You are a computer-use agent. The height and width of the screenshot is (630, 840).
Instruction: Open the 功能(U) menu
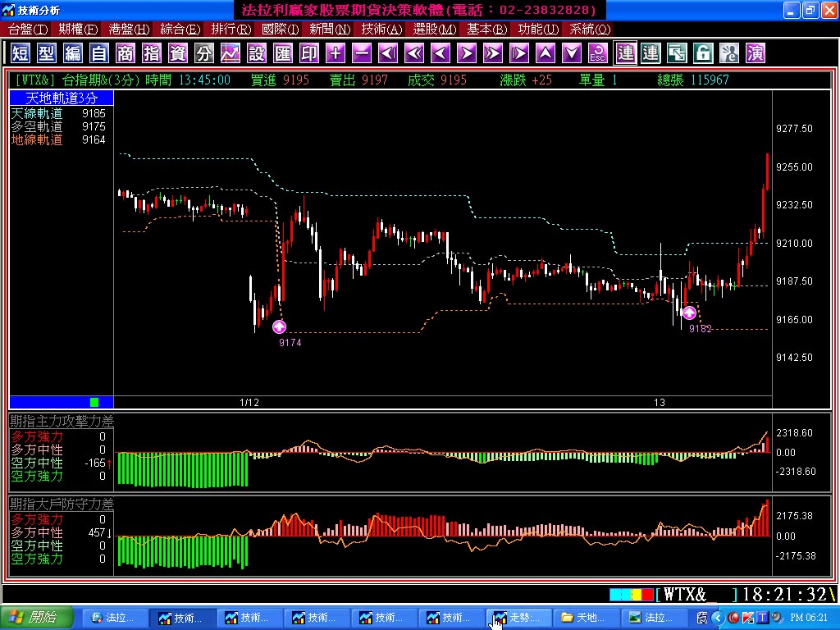pyautogui.click(x=538, y=30)
